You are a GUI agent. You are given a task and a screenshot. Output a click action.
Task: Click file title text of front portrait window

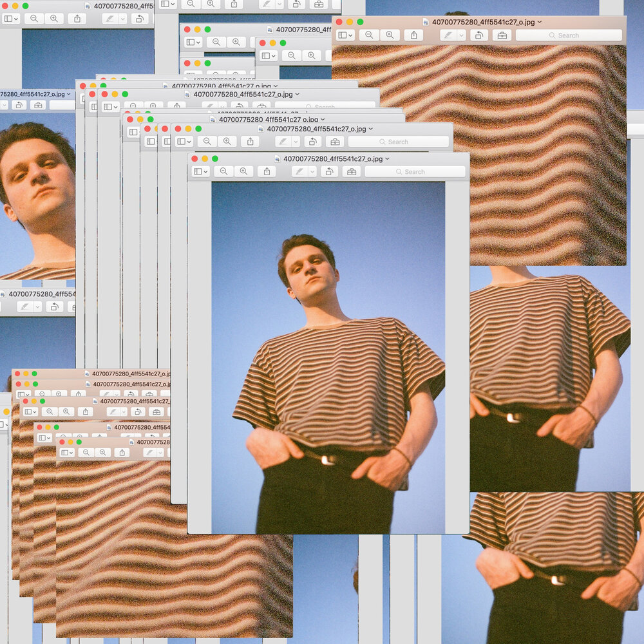click(333, 159)
